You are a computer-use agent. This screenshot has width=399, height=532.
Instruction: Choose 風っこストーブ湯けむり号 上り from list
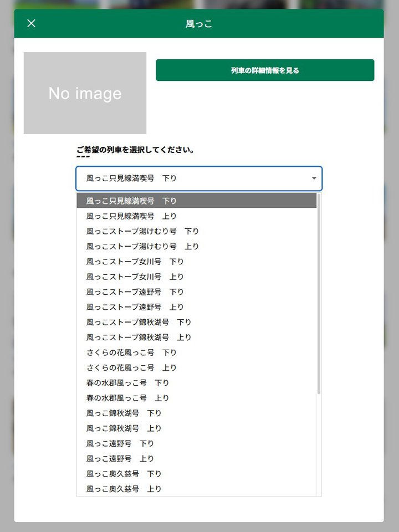coord(196,246)
